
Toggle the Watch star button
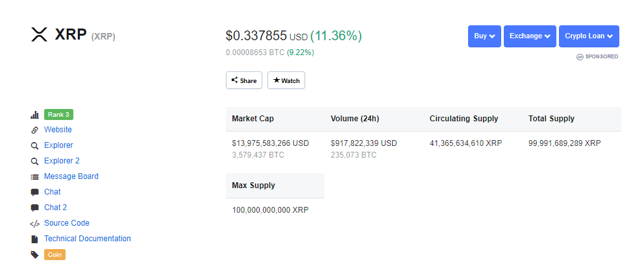point(286,80)
